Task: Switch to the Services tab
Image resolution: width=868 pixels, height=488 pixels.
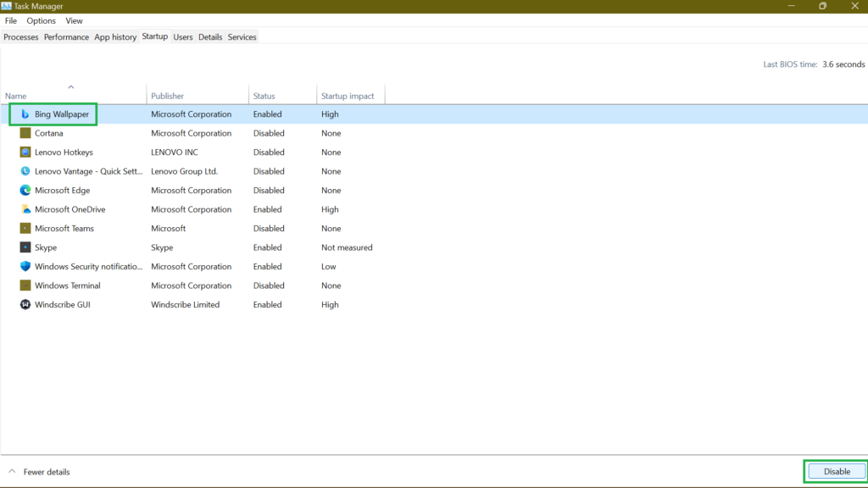Action: coord(242,36)
